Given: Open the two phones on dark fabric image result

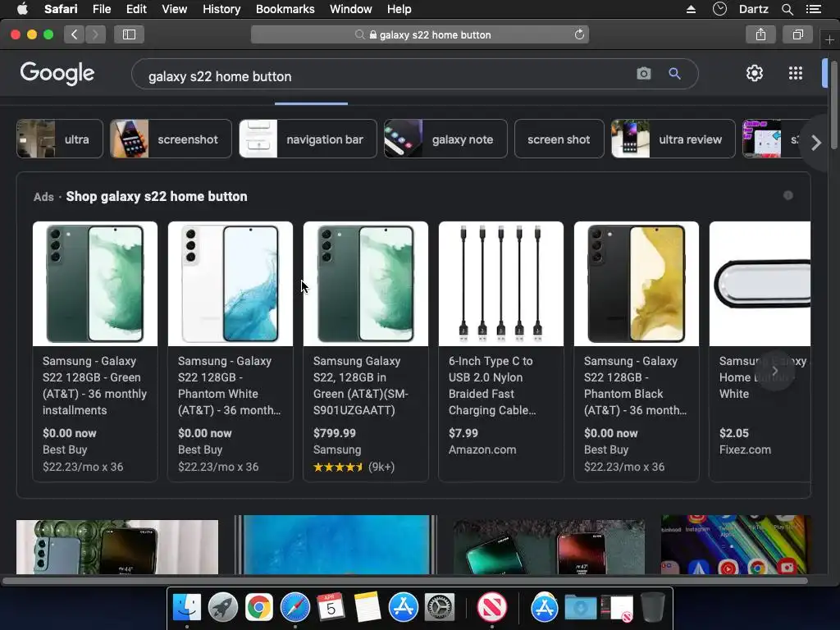Looking at the screenshot, I should (x=549, y=547).
